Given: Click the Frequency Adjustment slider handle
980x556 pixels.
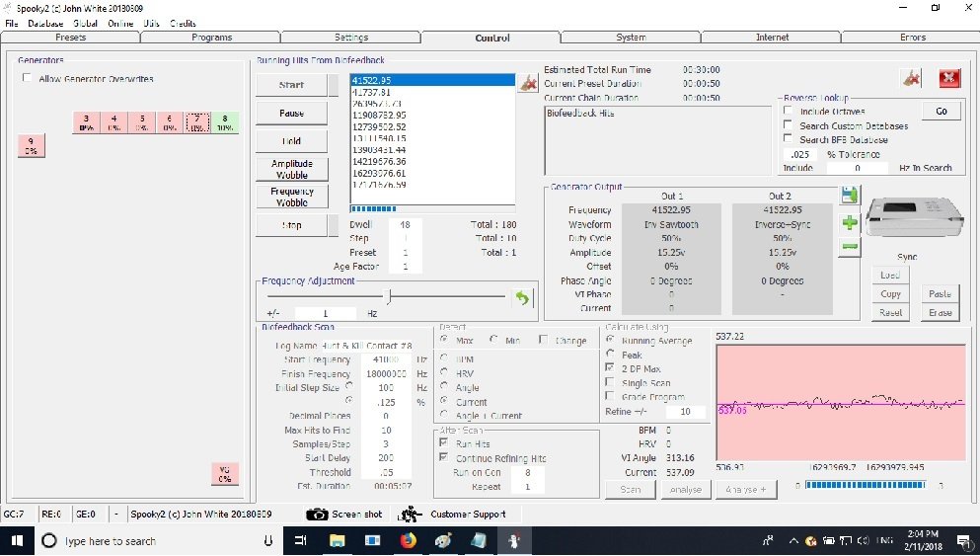Looking at the screenshot, I should 388,296.
